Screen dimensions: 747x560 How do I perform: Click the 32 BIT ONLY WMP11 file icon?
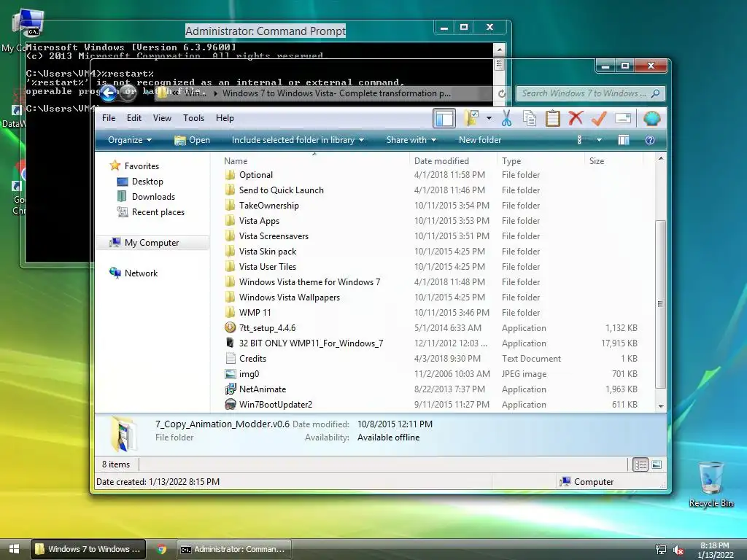pyautogui.click(x=230, y=343)
